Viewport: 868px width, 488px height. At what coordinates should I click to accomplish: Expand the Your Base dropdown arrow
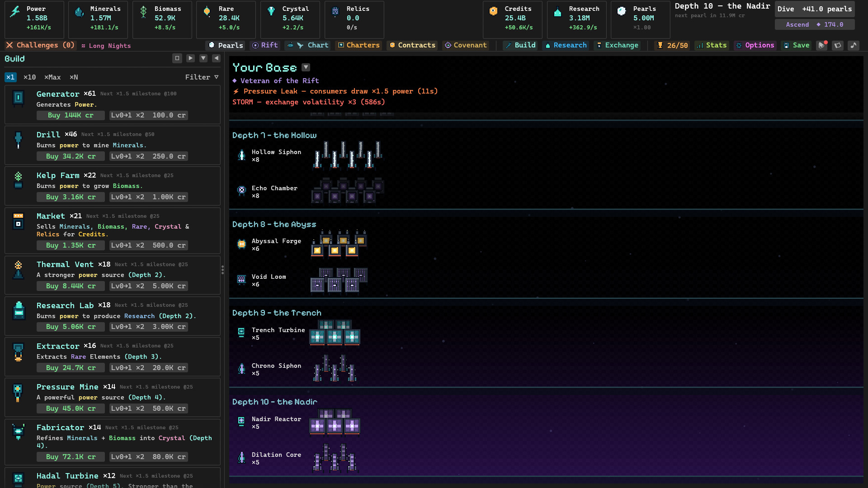click(x=306, y=67)
